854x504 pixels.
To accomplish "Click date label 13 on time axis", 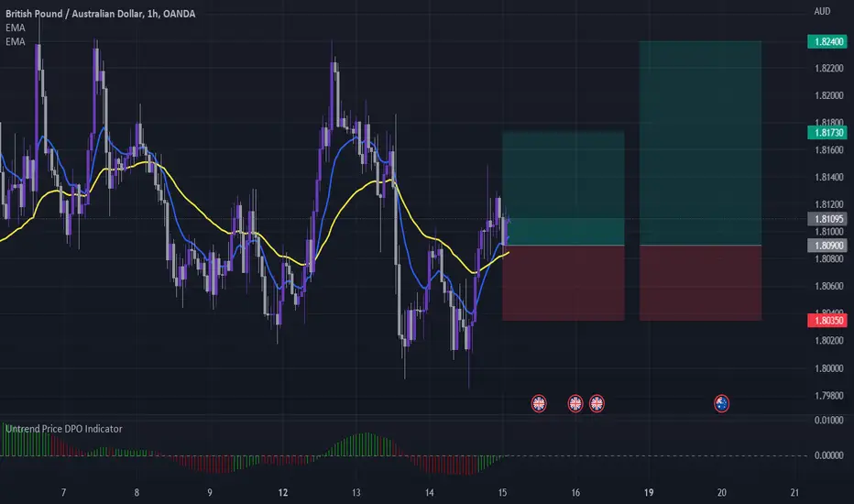I will [356, 493].
